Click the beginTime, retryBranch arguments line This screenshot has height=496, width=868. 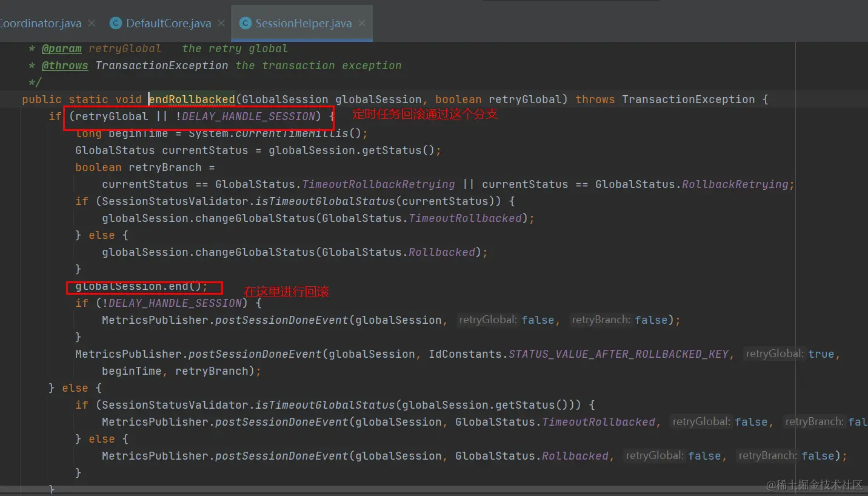181,371
